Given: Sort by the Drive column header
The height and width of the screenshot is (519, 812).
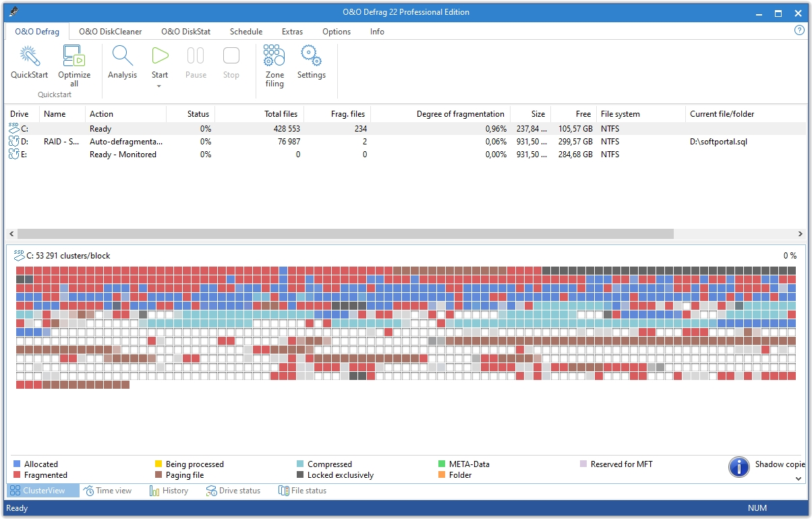Looking at the screenshot, I should click(22, 114).
